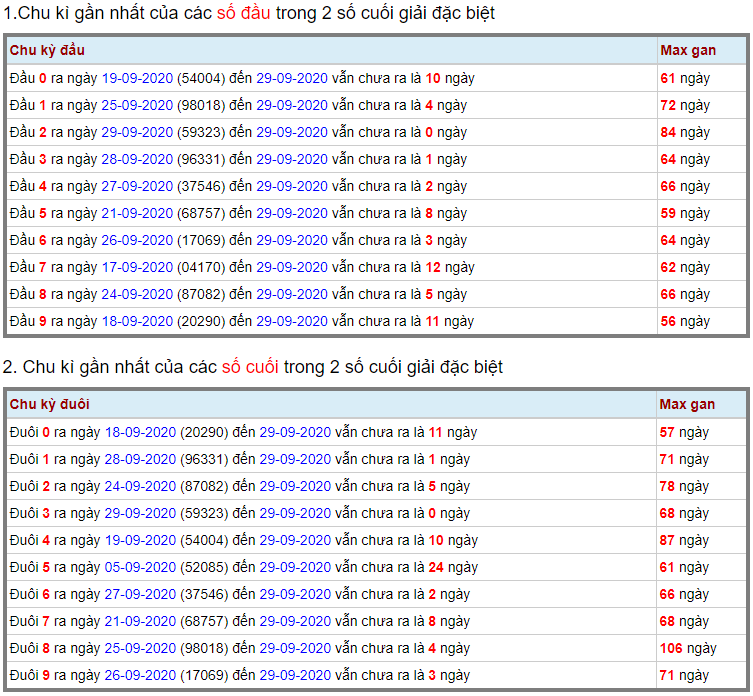
Task: Select the red '12' day count in Đầu 7 row
Action: (x=433, y=267)
